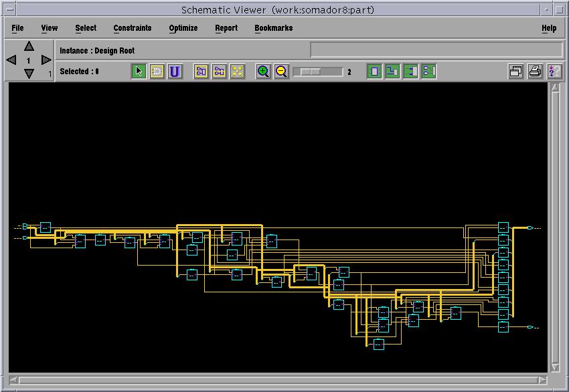Go back with the left arrow

pyautogui.click(x=11, y=60)
